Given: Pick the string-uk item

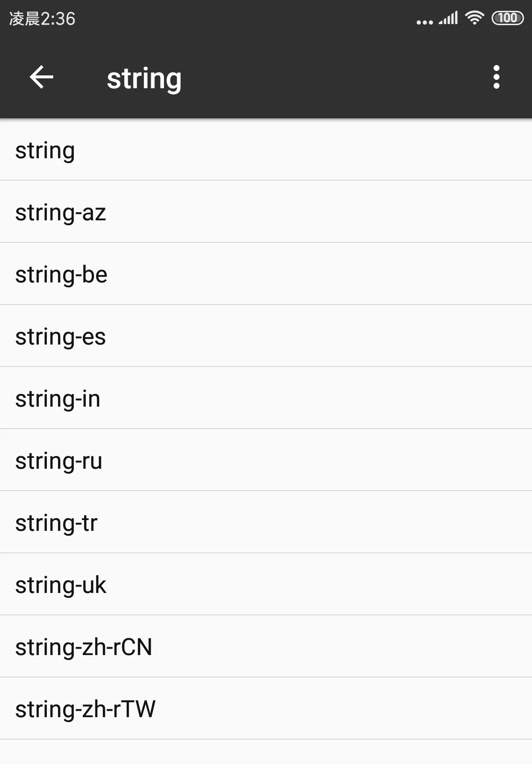Looking at the screenshot, I should click(x=266, y=585).
